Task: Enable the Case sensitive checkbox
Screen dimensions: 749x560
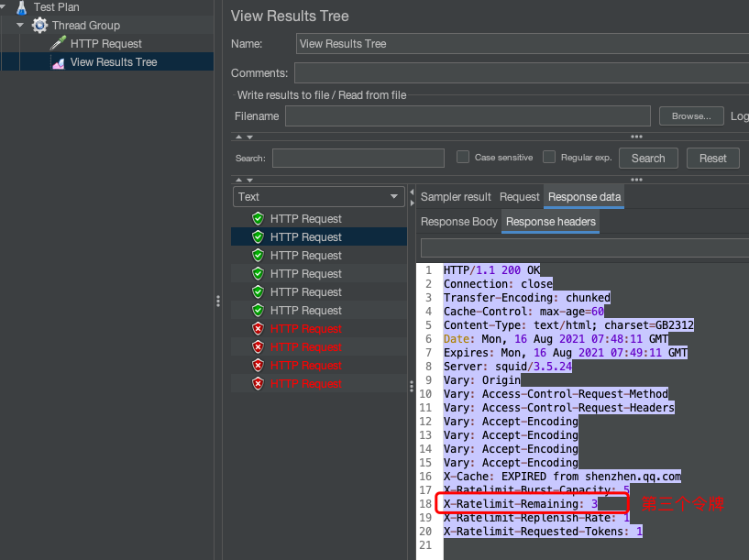Action: (463, 157)
